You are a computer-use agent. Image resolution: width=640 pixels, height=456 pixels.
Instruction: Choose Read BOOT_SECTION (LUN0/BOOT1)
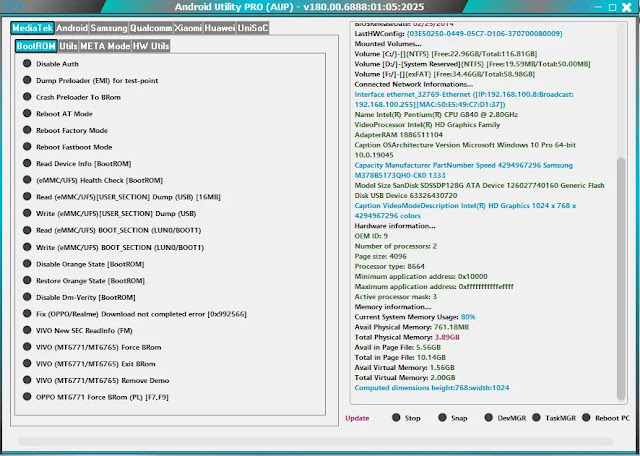tap(112, 230)
